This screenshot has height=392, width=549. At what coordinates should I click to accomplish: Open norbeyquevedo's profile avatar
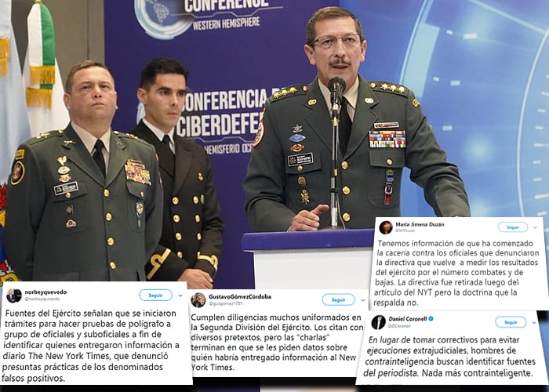[14, 296]
